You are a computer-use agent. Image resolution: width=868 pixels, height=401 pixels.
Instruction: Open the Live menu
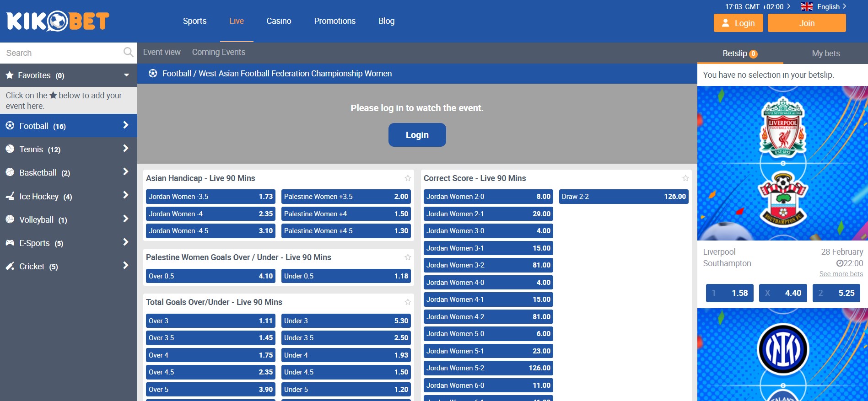tap(237, 21)
